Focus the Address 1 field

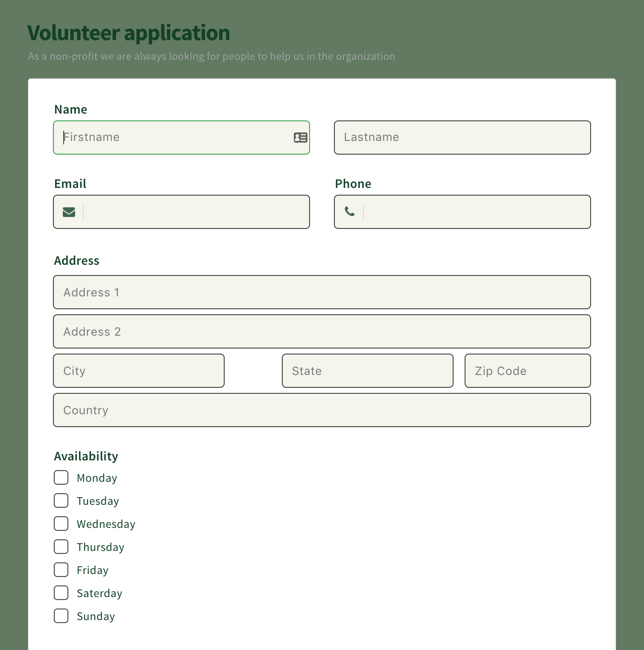coord(322,292)
